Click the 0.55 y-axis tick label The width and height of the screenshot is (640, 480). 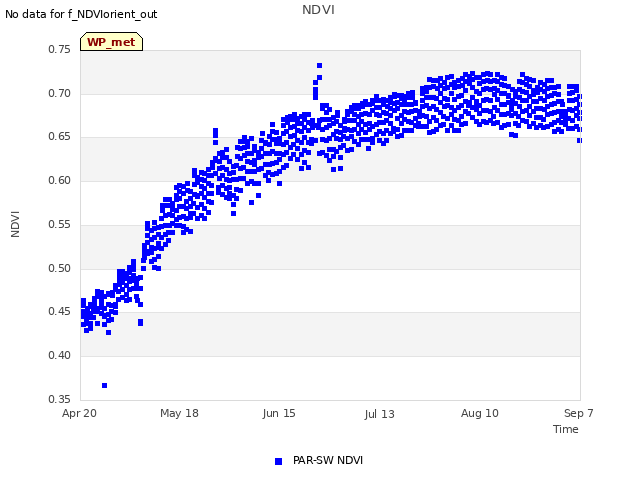[x=60, y=224]
